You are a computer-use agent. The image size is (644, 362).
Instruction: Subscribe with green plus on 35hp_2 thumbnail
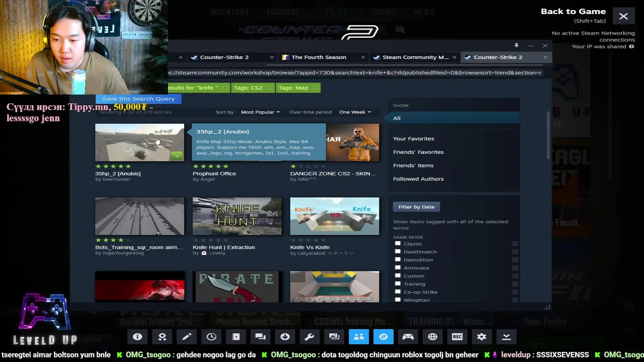[x=177, y=156]
